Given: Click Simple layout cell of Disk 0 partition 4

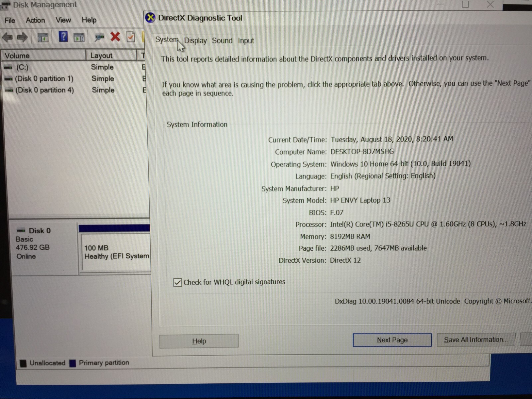Looking at the screenshot, I should (103, 90).
